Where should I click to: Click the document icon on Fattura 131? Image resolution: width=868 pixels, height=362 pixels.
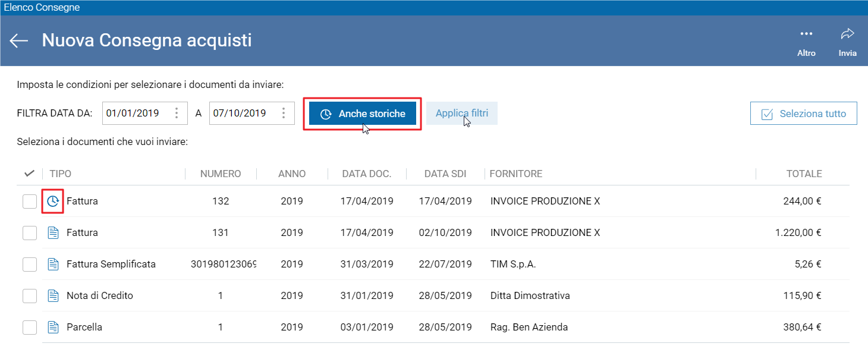[53, 233]
